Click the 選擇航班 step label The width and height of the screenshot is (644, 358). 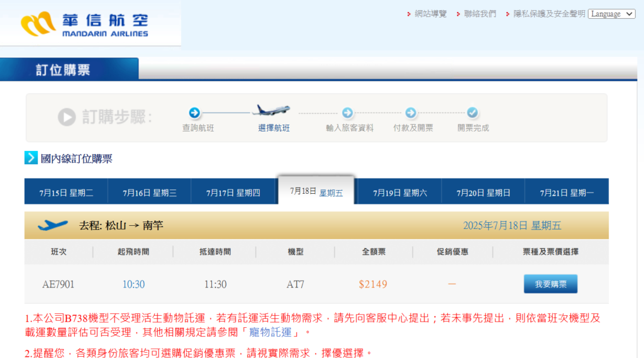click(274, 128)
